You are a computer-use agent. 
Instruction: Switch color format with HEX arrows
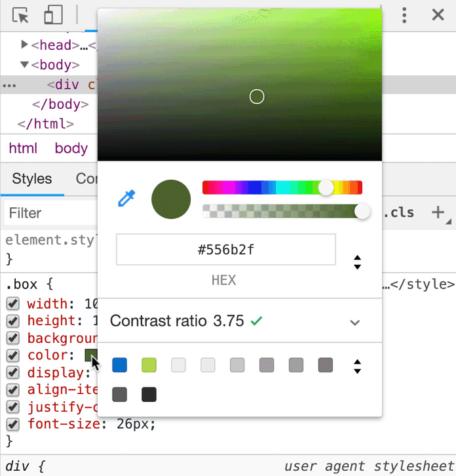coord(357,262)
